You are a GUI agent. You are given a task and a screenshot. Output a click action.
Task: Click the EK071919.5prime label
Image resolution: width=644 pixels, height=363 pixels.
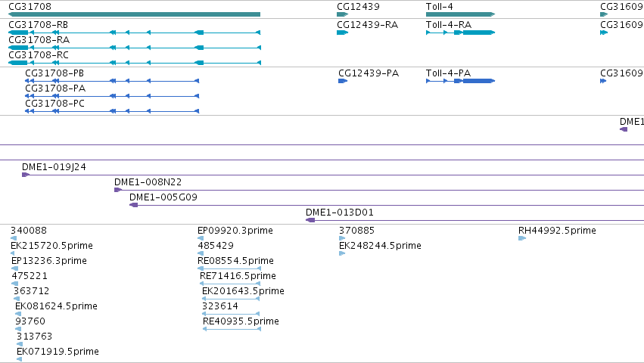[x=58, y=352]
